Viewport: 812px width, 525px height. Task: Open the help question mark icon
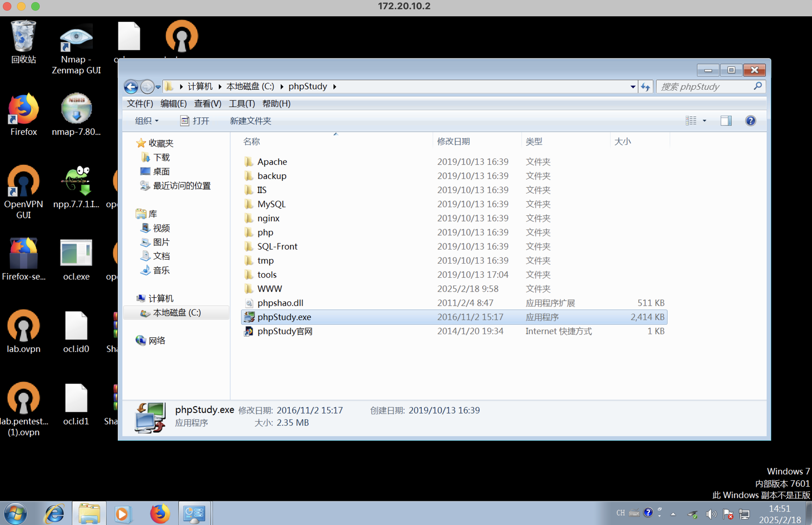[750, 121]
